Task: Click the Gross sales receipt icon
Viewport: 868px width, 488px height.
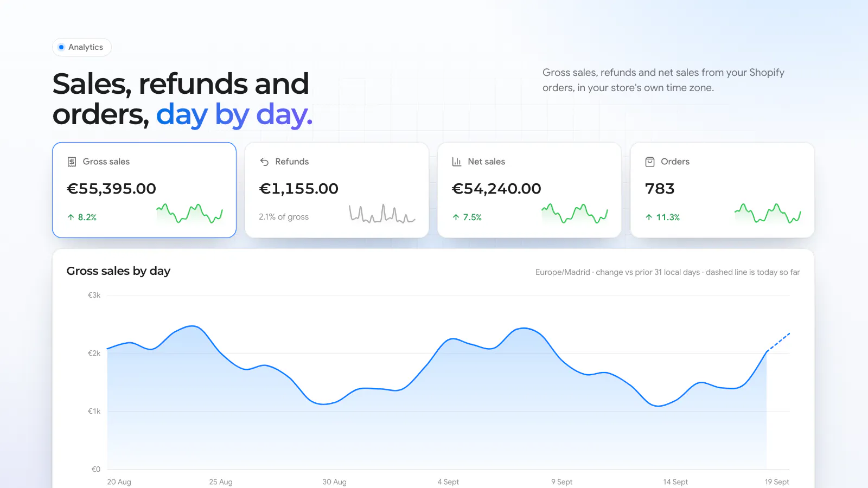Action: (72, 162)
